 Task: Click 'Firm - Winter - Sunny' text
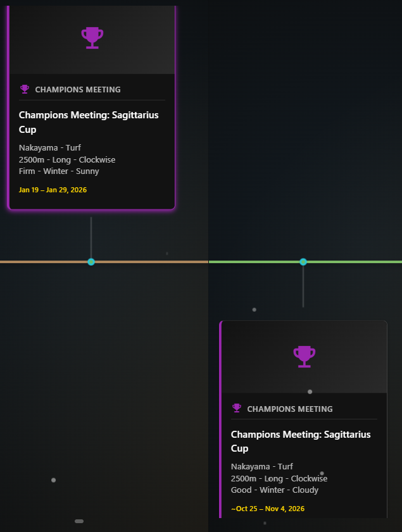[x=59, y=171]
